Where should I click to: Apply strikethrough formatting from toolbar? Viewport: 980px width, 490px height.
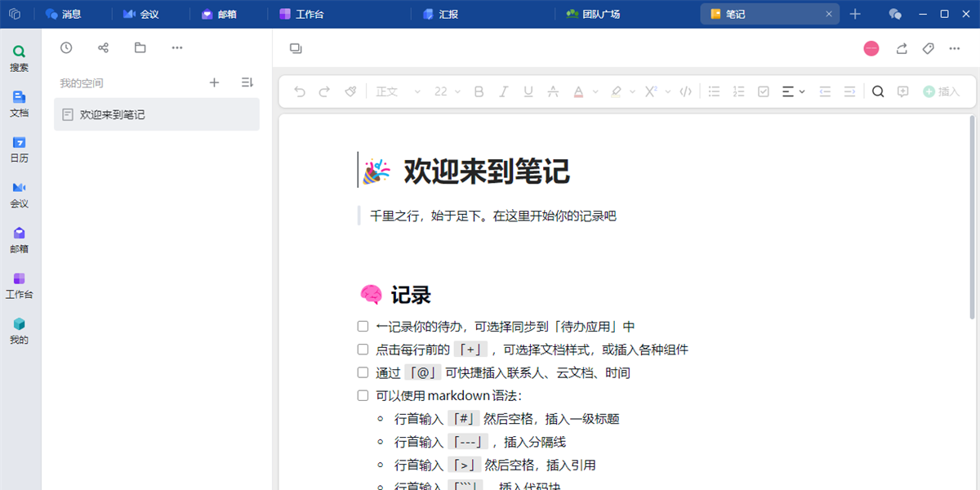553,91
